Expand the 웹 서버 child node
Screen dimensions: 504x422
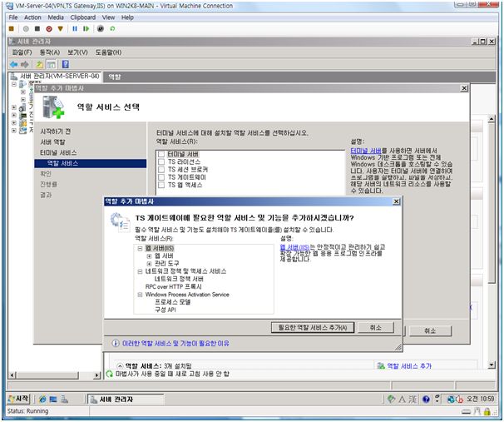point(149,256)
